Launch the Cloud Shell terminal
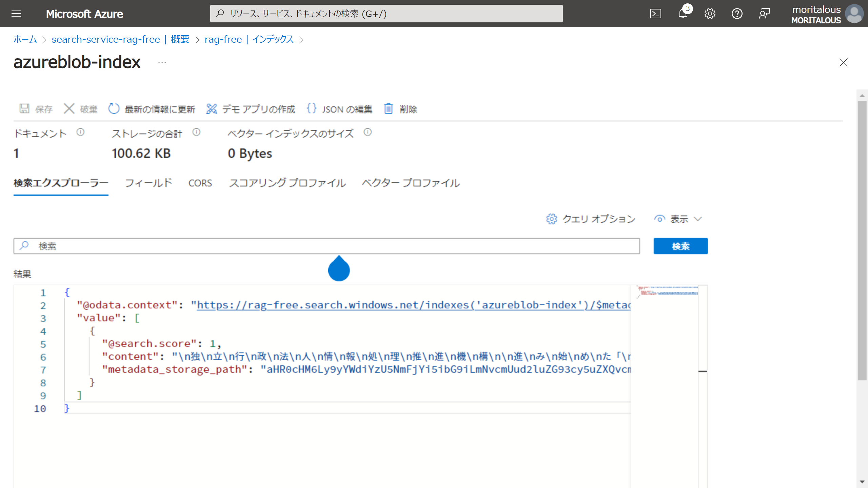Image resolution: width=868 pixels, height=488 pixels. pyautogui.click(x=656, y=14)
